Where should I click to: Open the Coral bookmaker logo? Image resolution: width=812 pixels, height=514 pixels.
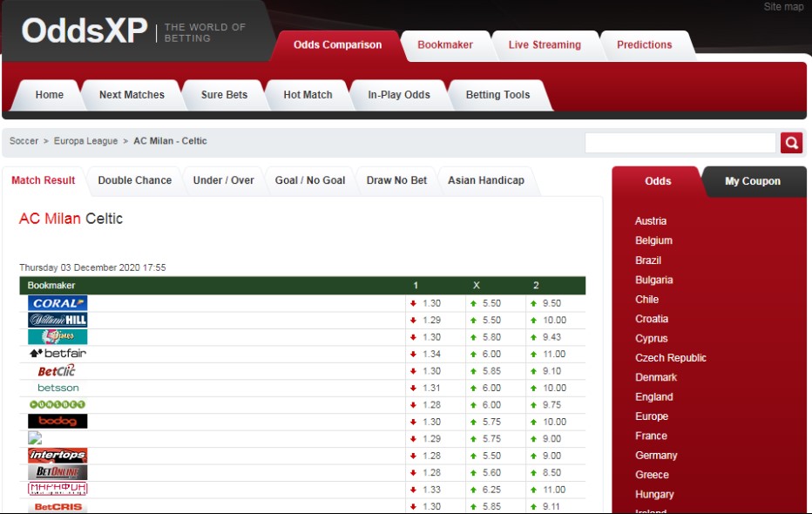[58, 303]
